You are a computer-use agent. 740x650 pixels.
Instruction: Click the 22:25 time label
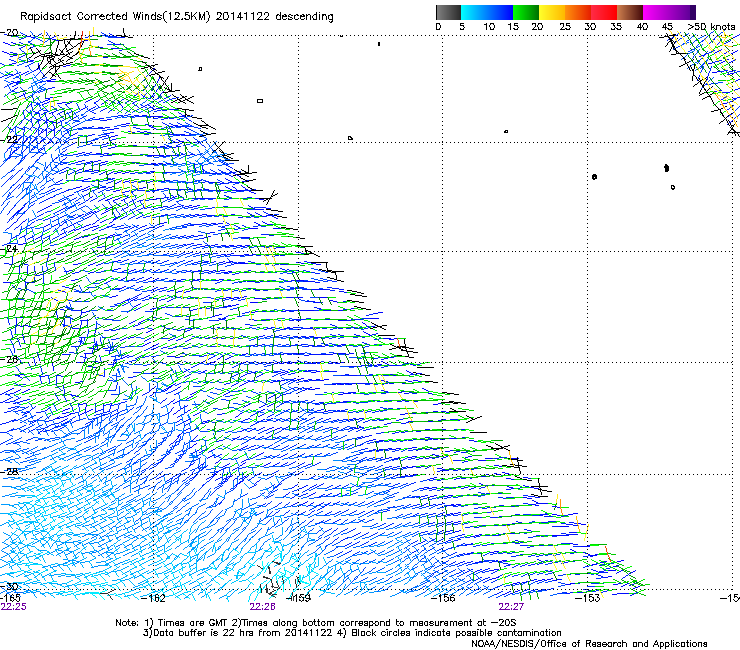click(x=13, y=607)
